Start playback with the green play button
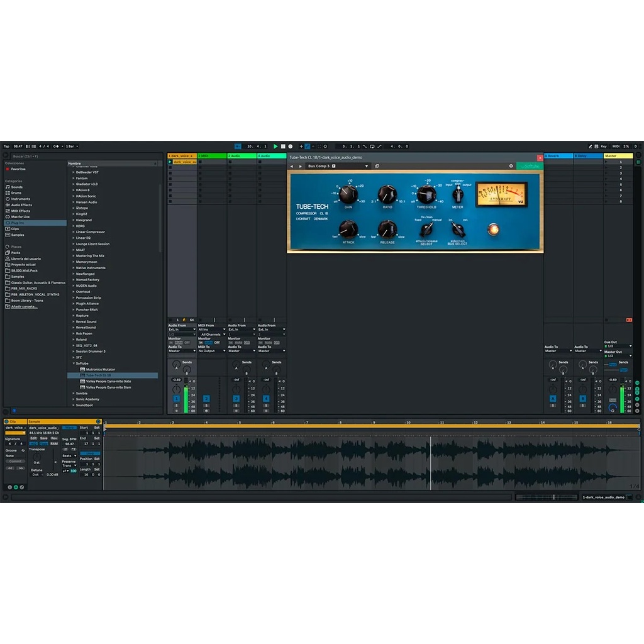 [x=275, y=146]
